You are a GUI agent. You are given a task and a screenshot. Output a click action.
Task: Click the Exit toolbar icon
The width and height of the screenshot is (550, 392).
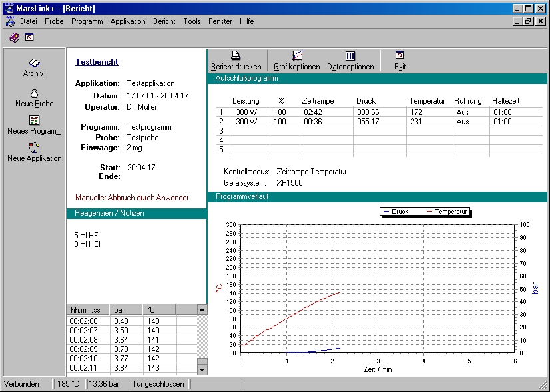pyautogui.click(x=400, y=56)
